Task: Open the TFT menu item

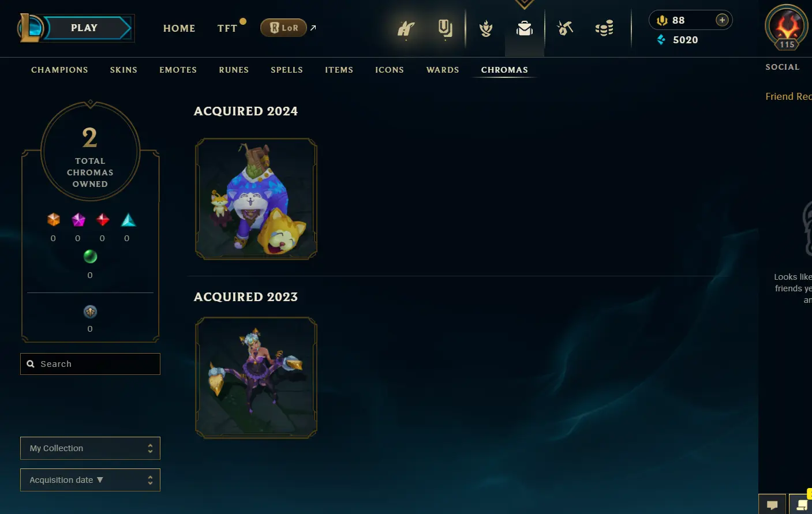Action: [227, 28]
